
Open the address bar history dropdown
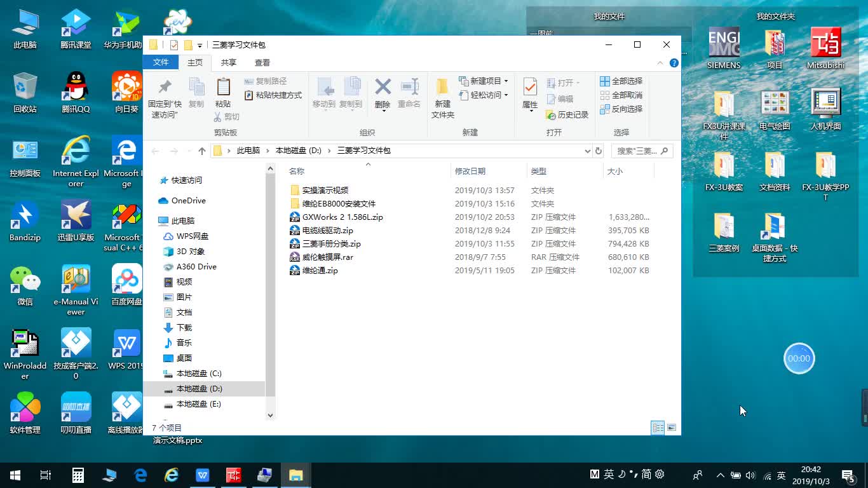pyautogui.click(x=587, y=151)
